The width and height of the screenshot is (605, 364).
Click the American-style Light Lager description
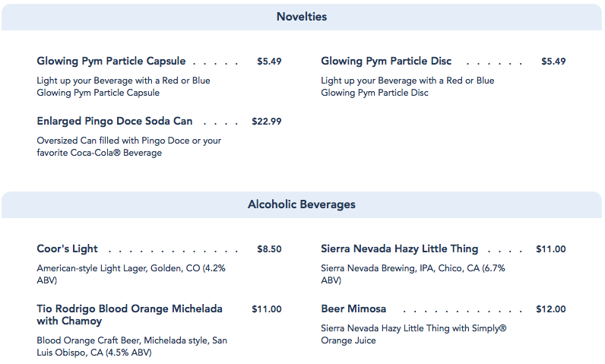click(x=131, y=274)
